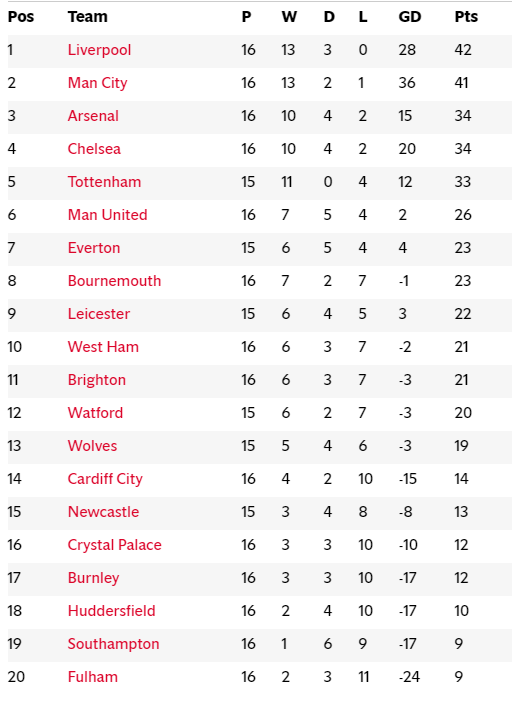Open the Fulham team link
This screenshot has height=709, width=519.
[93, 677]
